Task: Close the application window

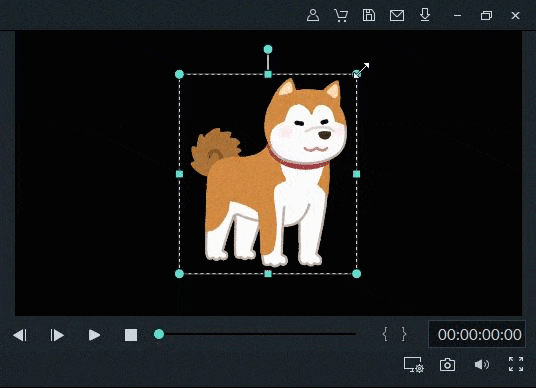Action: (515, 15)
